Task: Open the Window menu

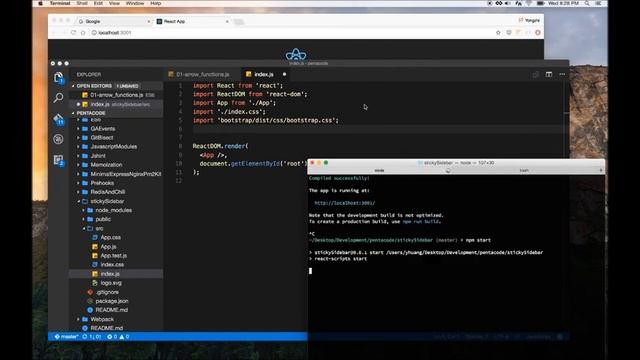Action: pos(135,3)
